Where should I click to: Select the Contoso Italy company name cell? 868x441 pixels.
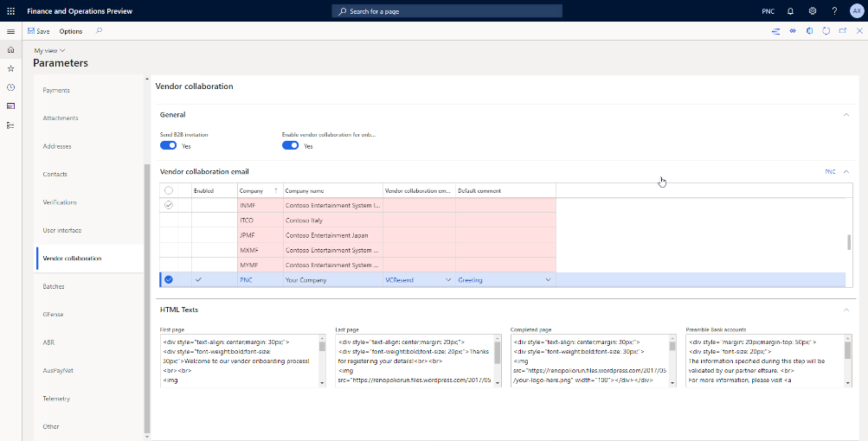coord(332,220)
